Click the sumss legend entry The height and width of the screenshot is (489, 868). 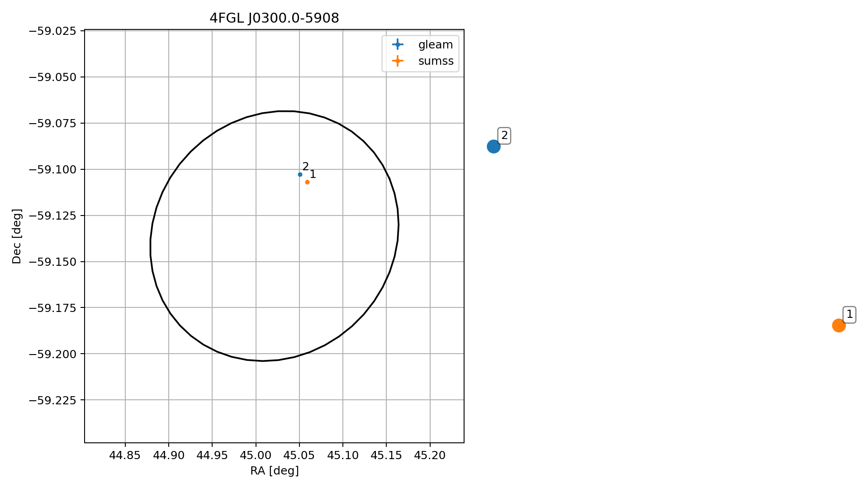pyautogui.click(x=422, y=61)
